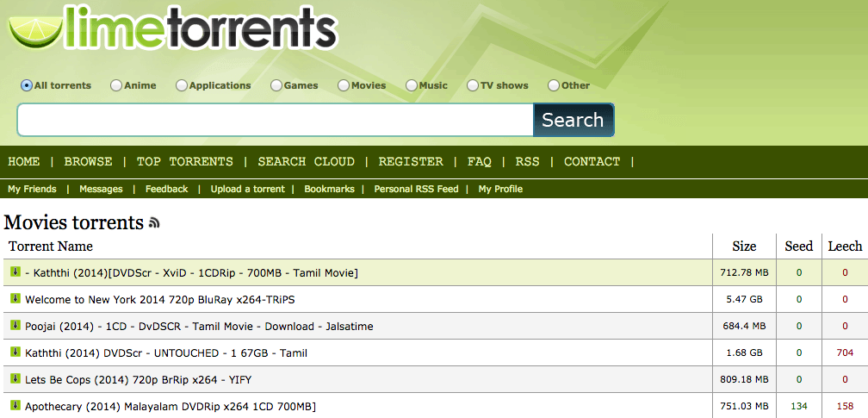Screen dimensions: 868x418
Task: Open BROWSE in navigation bar
Action: (88, 161)
